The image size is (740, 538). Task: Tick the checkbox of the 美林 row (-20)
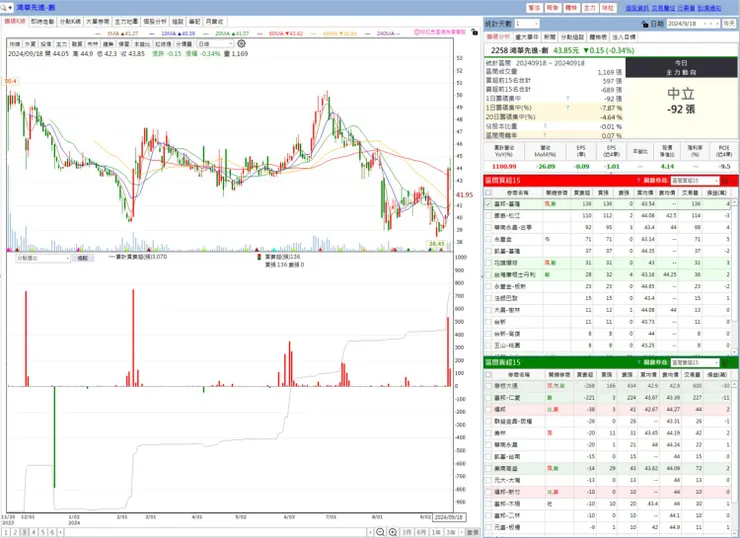(488, 433)
